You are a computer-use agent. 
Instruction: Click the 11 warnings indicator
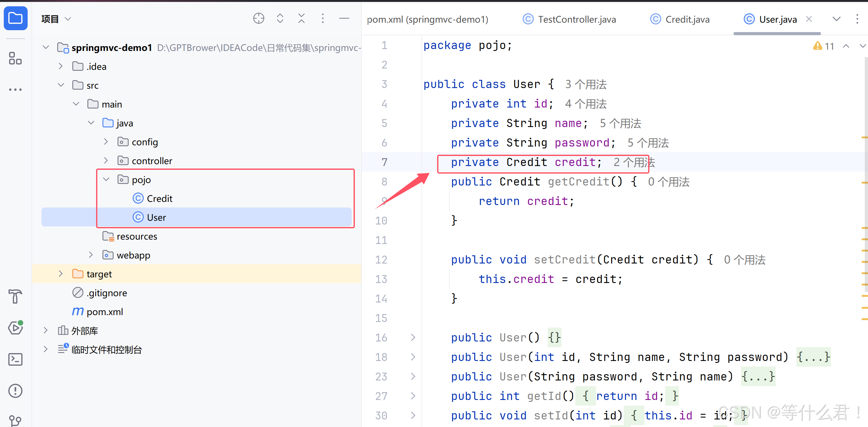[x=823, y=46]
